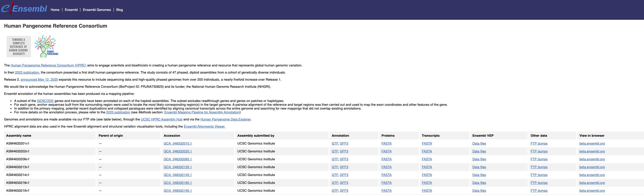
Task: Click the Parent of origin column header
Action: 129,136
